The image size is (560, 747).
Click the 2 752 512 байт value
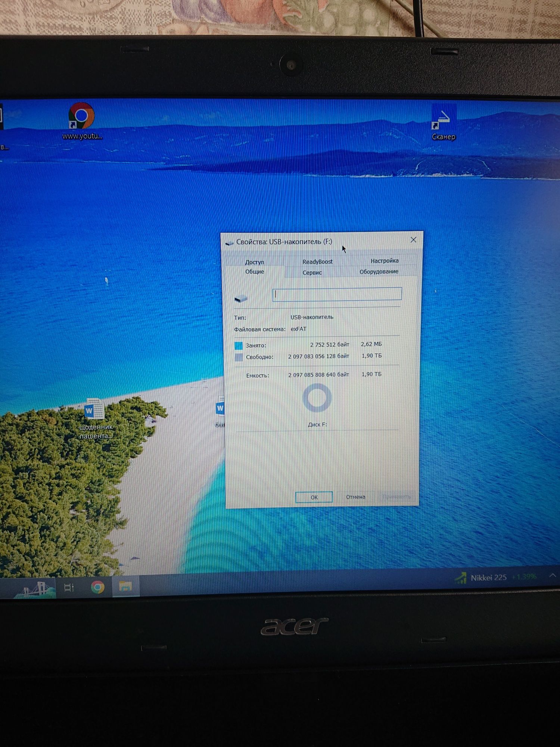tap(330, 345)
